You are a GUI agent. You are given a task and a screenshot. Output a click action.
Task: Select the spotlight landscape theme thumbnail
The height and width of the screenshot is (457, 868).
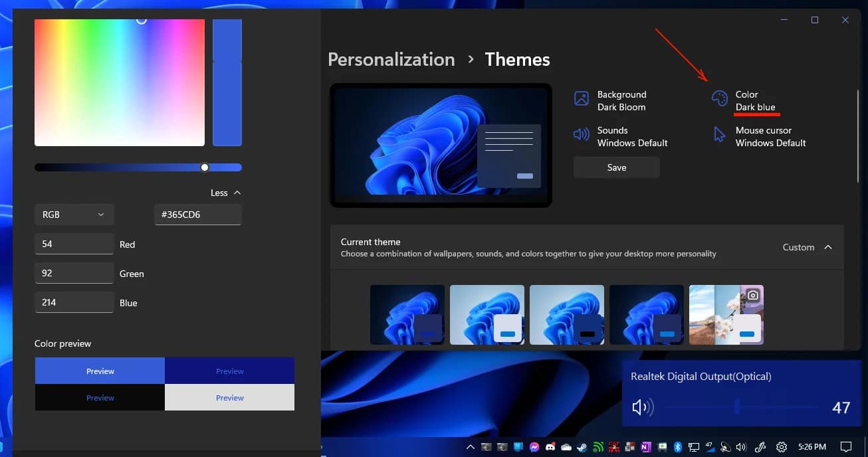726,315
